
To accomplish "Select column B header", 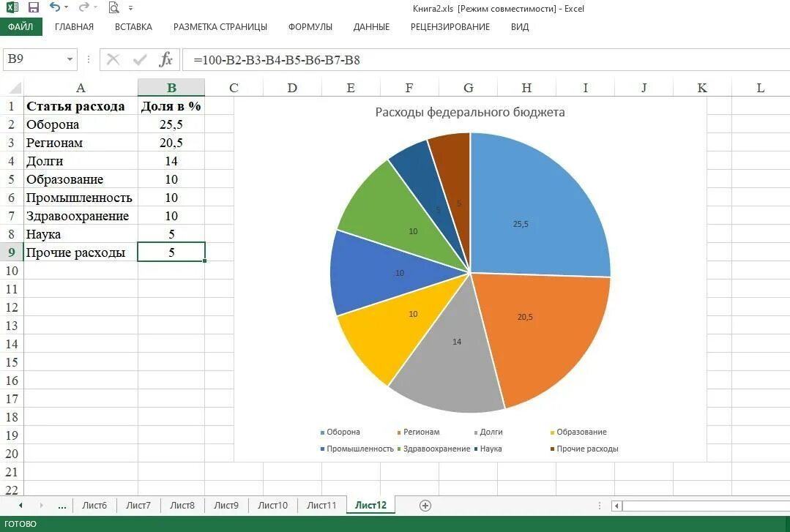I will (171, 88).
